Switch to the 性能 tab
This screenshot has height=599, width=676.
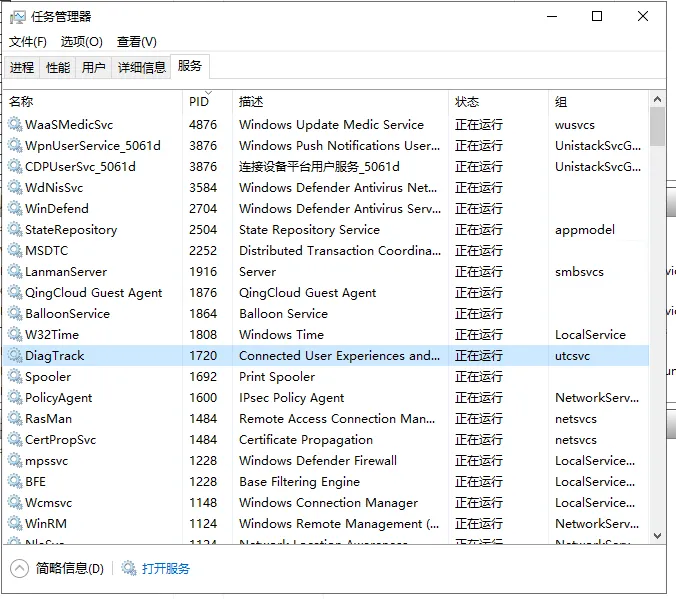click(x=58, y=67)
